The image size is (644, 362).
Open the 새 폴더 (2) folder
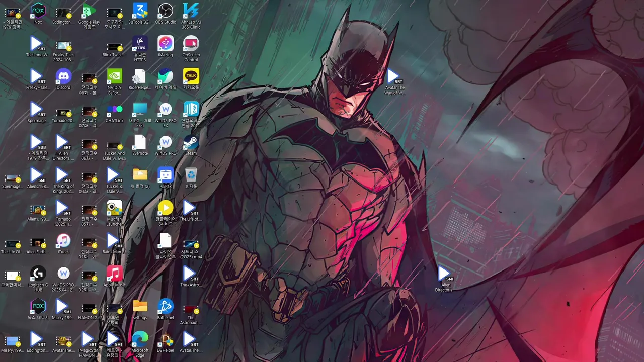pos(140,178)
